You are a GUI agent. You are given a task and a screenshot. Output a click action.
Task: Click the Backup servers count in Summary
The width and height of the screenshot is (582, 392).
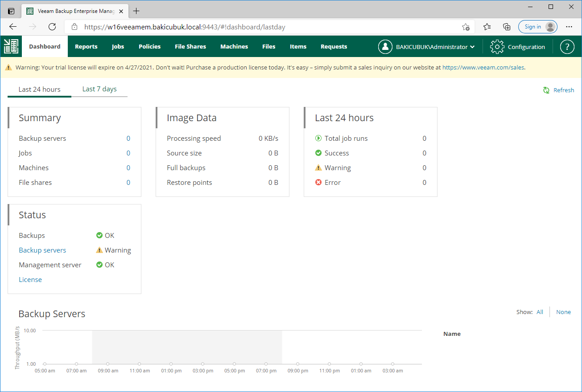click(x=128, y=138)
